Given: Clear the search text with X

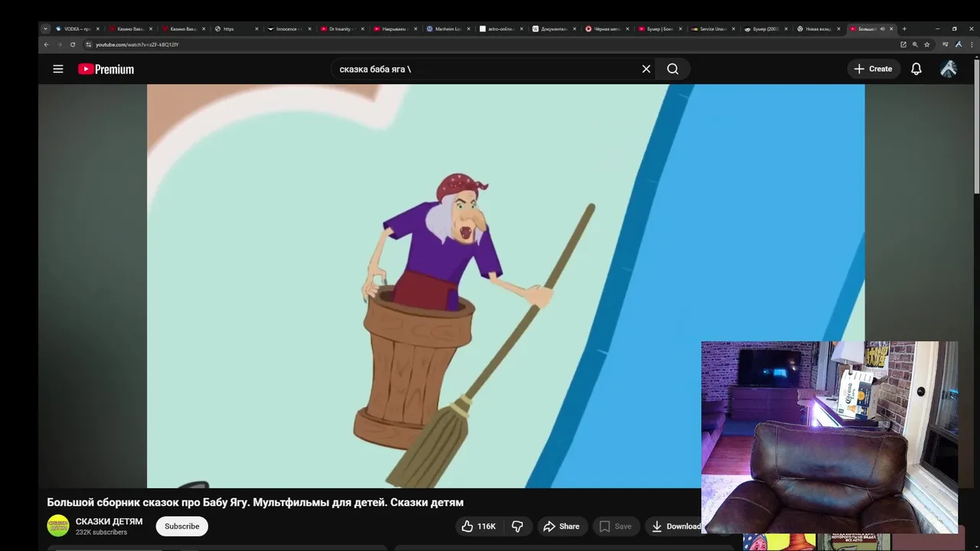Looking at the screenshot, I should click(x=646, y=69).
